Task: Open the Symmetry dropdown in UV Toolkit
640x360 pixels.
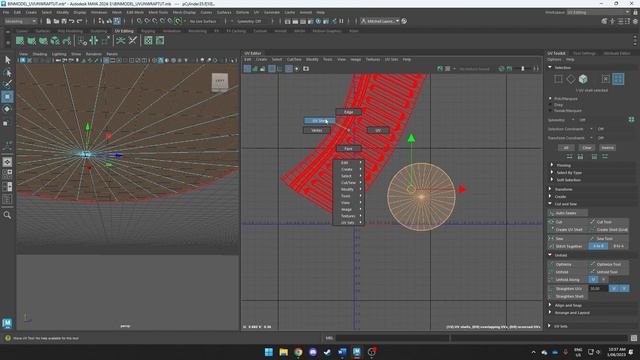Action: point(573,120)
